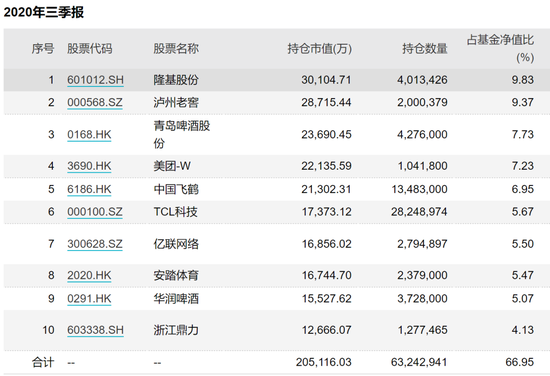Open stock code link 000568.SZ
Screen dimensions: 550x376
click(95, 102)
